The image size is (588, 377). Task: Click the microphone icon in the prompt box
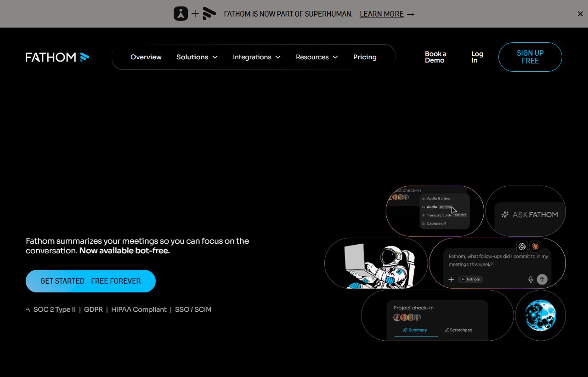pyautogui.click(x=531, y=279)
